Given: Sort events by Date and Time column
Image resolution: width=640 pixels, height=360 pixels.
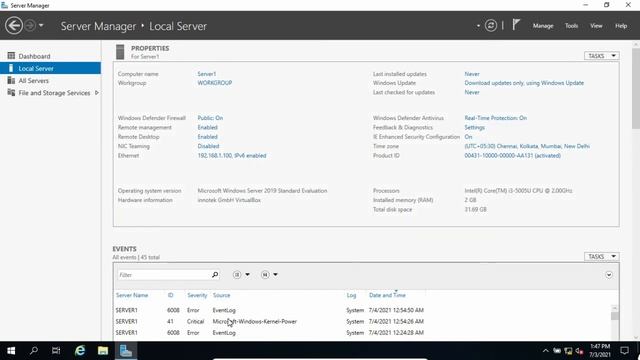Looking at the screenshot, I should coord(387,295).
